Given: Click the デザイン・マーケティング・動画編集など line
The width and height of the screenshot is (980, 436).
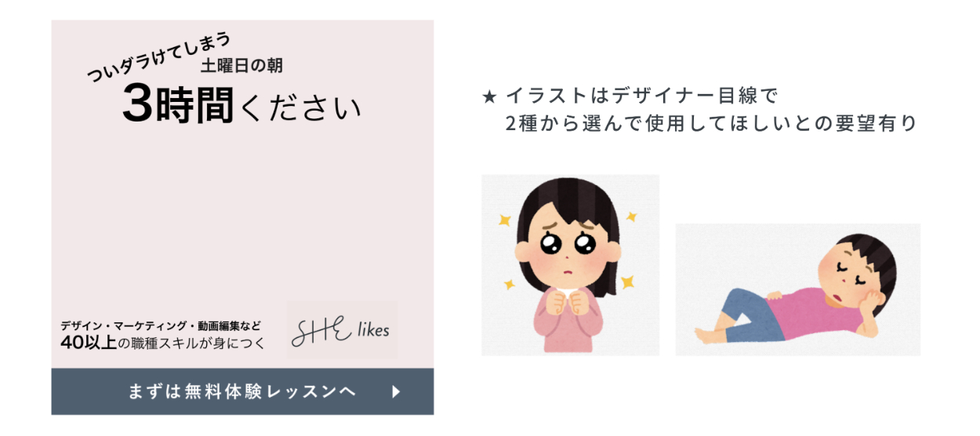Looking at the screenshot, I should coord(160,325).
